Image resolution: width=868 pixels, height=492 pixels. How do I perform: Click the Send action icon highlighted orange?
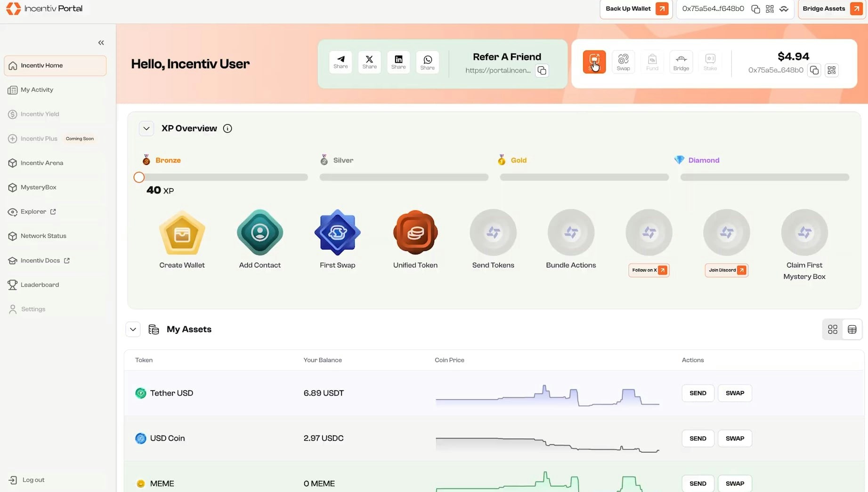pos(594,62)
